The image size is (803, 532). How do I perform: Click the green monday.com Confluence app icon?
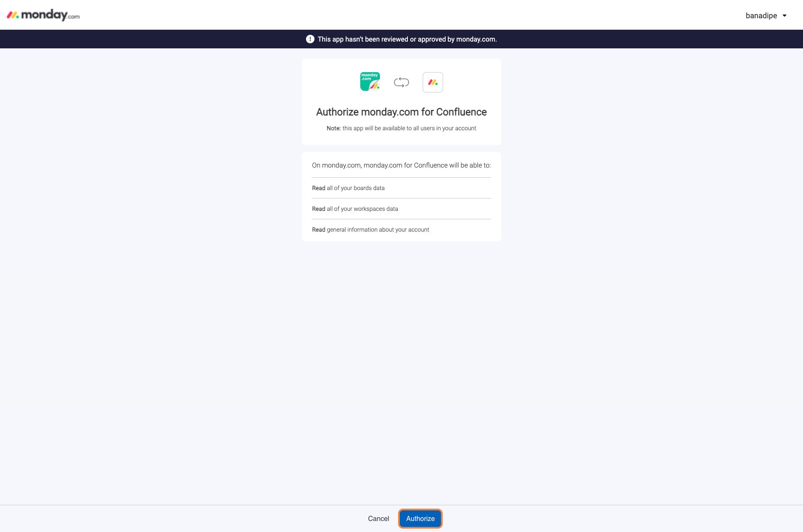coord(370,82)
